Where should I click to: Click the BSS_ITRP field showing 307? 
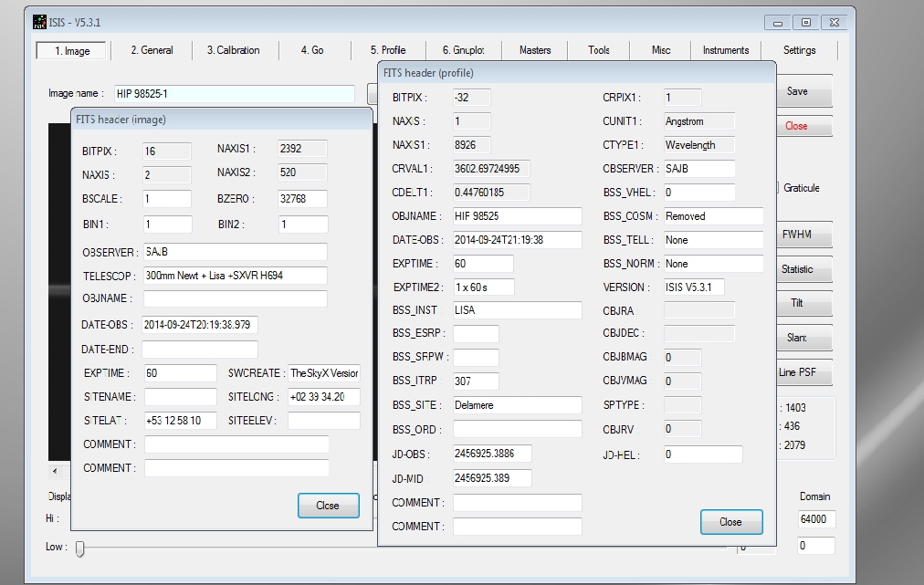(476, 381)
